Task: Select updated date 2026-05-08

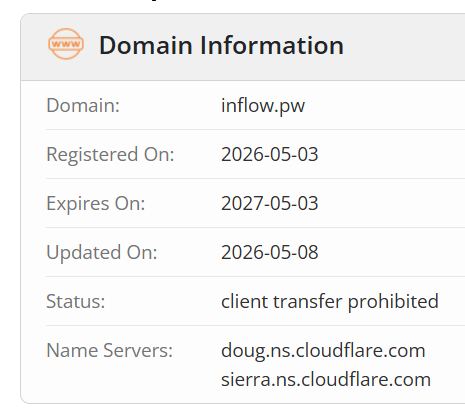Action: click(x=270, y=253)
